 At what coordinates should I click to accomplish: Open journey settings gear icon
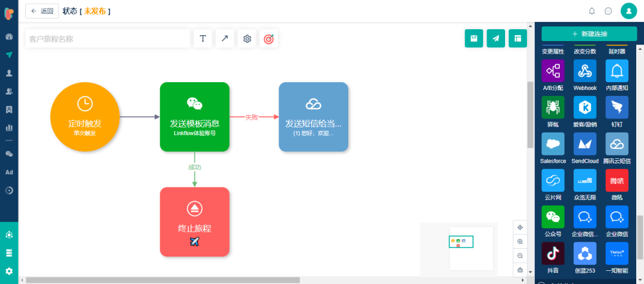247,39
